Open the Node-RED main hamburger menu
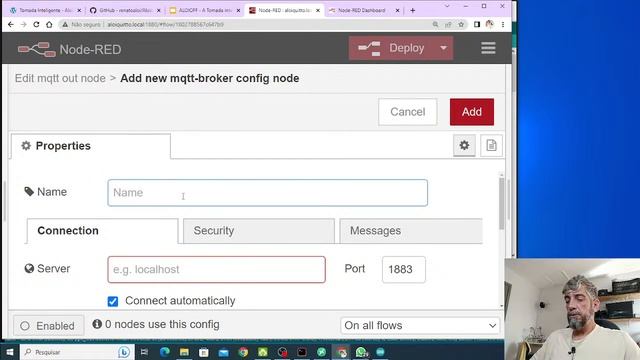The height and width of the screenshot is (360, 640). tap(488, 48)
